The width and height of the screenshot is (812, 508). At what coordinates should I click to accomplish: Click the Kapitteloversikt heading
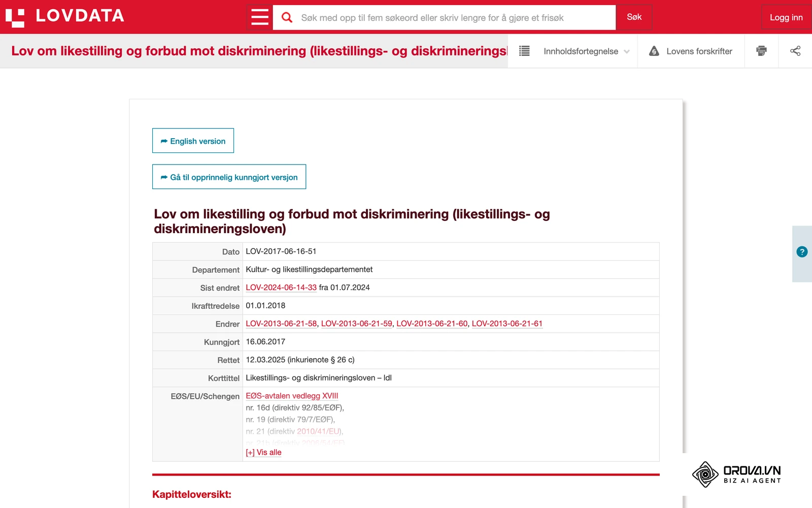click(192, 494)
